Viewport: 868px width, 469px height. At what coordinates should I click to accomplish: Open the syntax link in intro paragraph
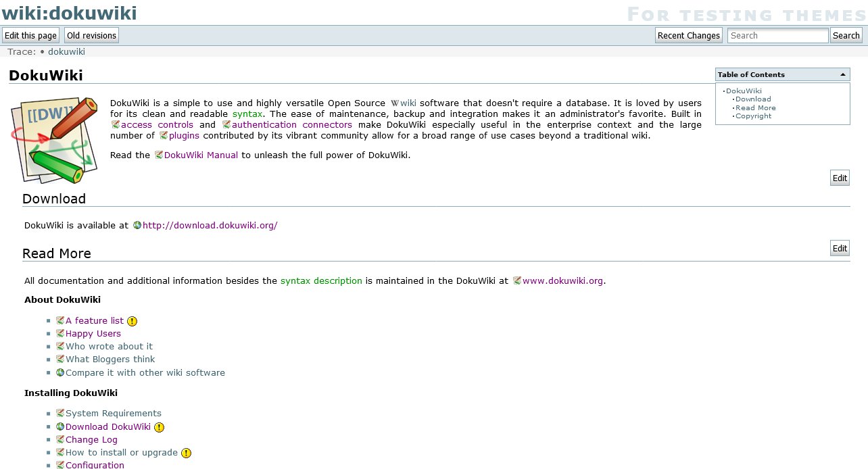point(247,114)
